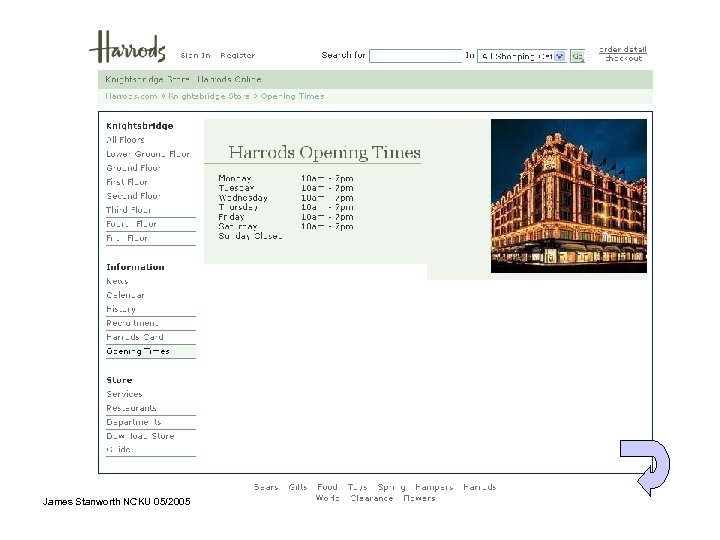Expand the All Shopping category dropdown

click(x=522, y=56)
